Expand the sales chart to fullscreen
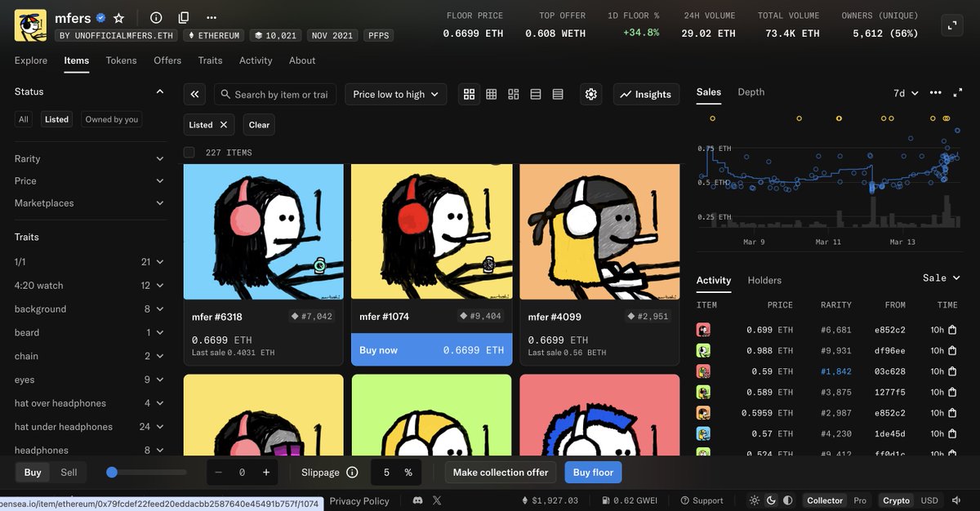The width and height of the screenshot is (980, 511). [958, 93]
